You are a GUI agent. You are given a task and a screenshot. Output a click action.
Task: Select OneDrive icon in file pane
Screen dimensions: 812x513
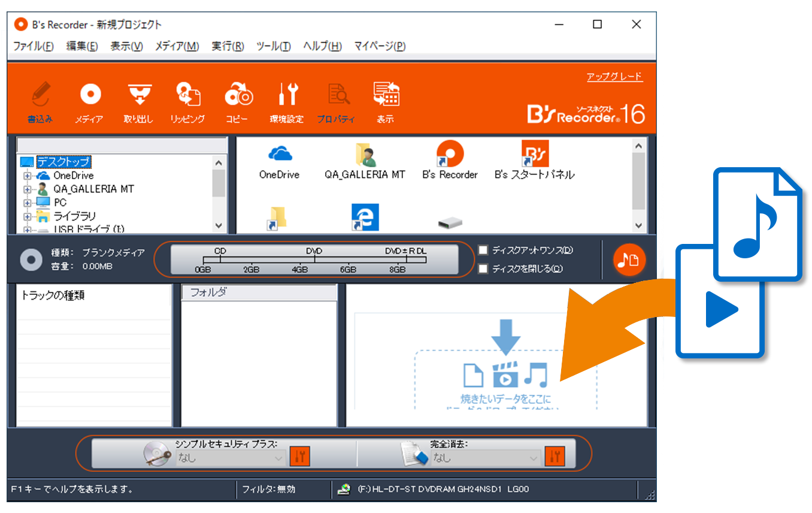280,154
